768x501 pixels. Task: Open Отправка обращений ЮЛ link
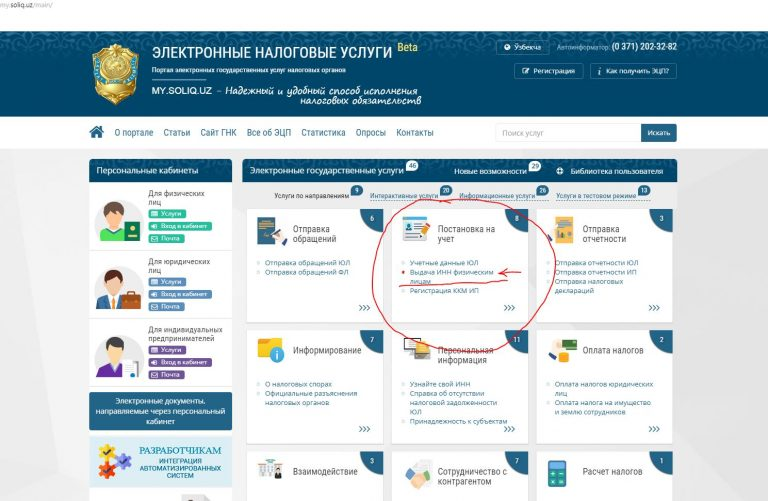point(307,262)
